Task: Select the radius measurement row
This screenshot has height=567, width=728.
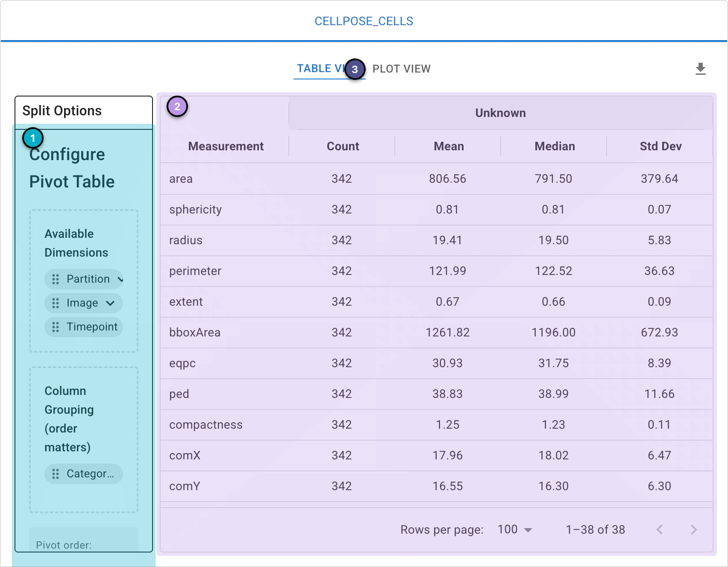Action: [x=437, y=240]
